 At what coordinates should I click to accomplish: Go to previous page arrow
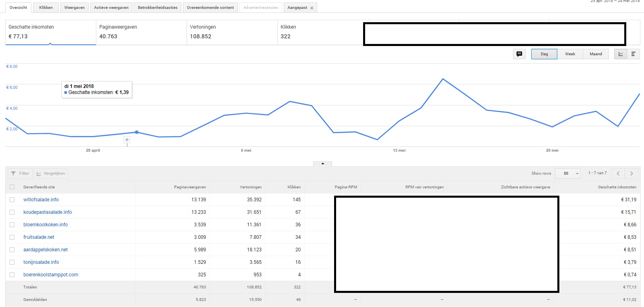click(618, 173)
